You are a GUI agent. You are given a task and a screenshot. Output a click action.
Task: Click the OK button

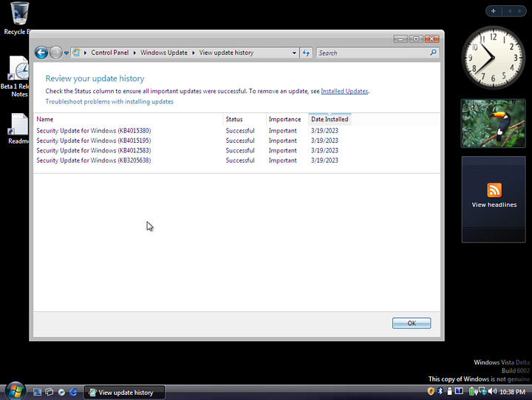point(412,323)
